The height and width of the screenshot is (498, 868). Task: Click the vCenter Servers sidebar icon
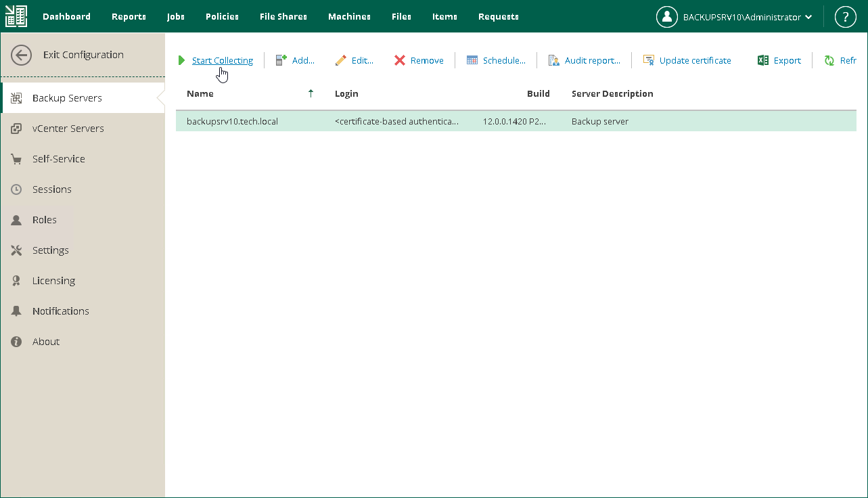[x=17, y=129]
